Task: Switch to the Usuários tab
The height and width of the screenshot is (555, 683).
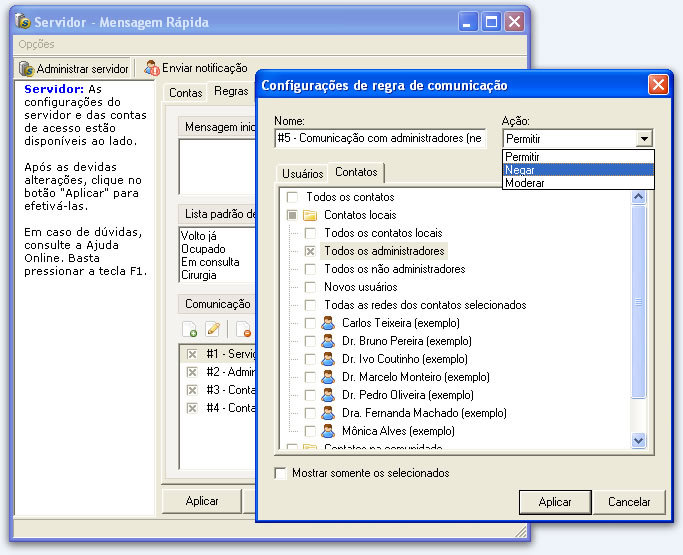Action: 302,173
